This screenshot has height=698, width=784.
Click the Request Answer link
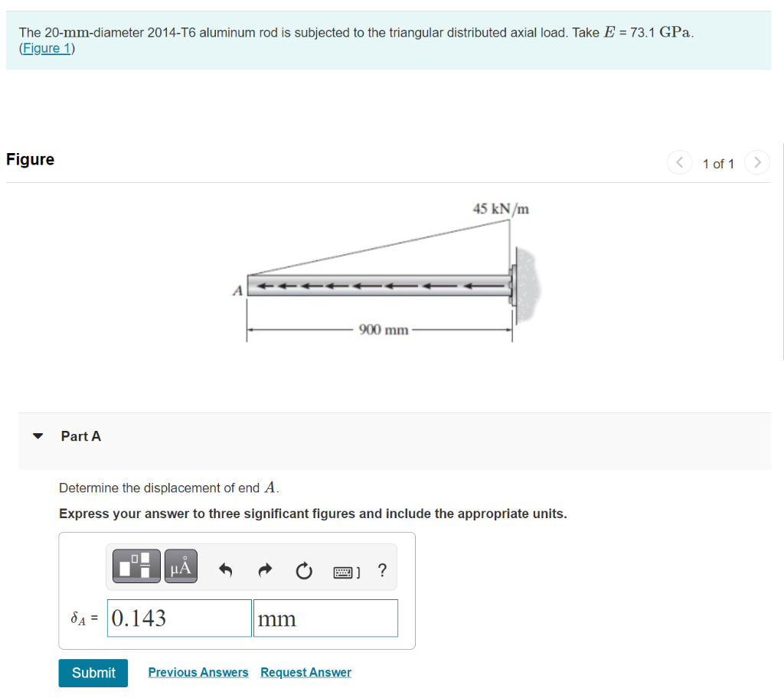(x=305, y=672)
